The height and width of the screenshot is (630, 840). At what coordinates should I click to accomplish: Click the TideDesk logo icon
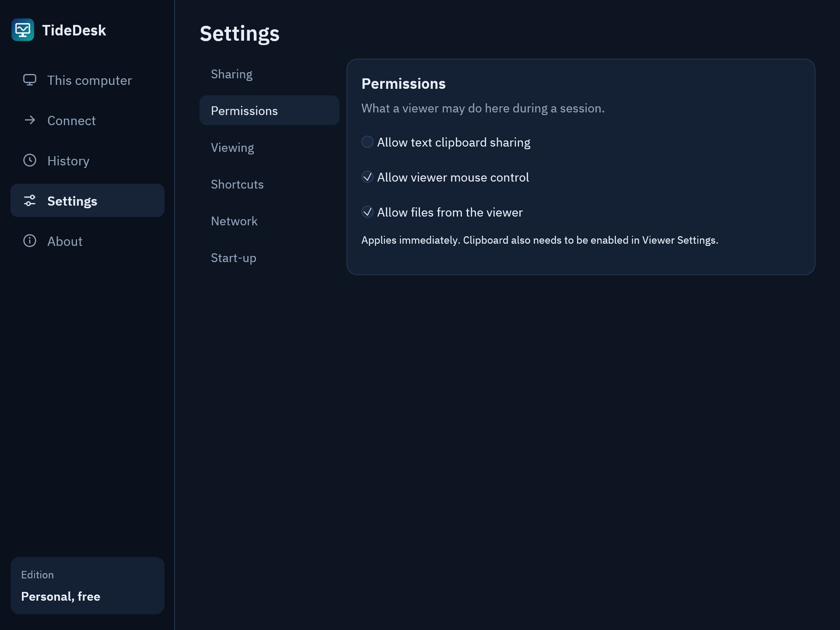point(23,30)
